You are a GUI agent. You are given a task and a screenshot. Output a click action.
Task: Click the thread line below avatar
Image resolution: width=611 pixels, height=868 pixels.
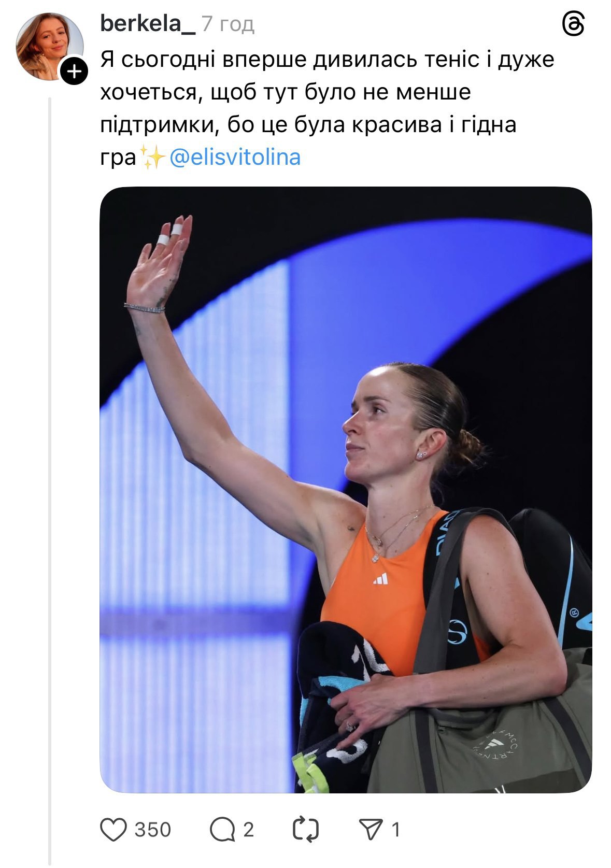(x=50, y=466)
